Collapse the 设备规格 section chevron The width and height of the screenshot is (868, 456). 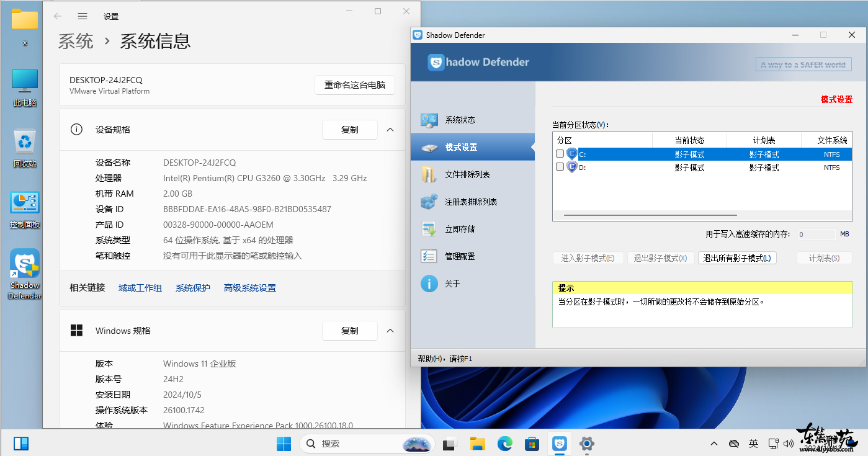pyautogui.click(x=390, y=130)
